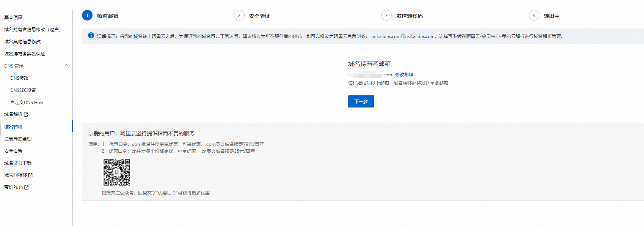
Task: Click the step 1 circle 核对邮箱
Action: (87, 16)
